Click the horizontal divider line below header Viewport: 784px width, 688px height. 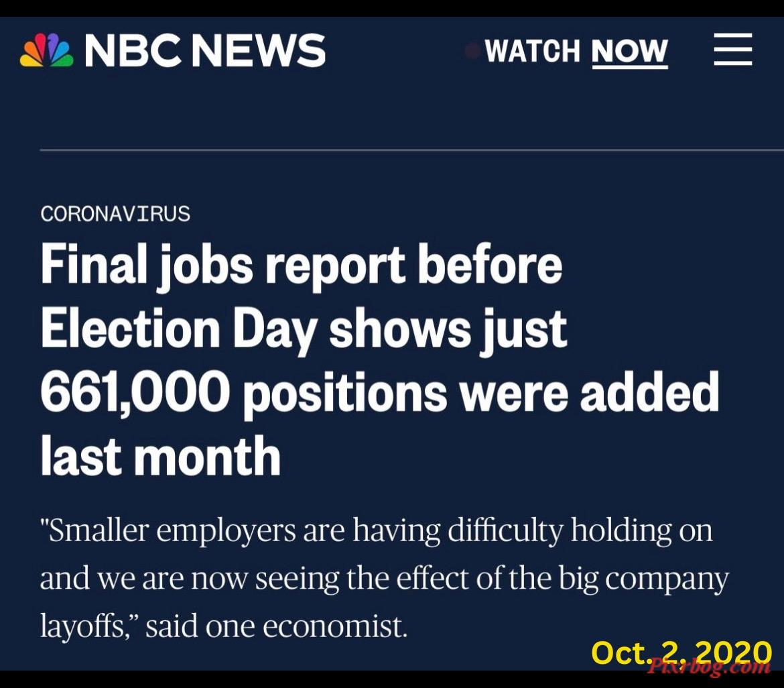[x=412, y=150]
